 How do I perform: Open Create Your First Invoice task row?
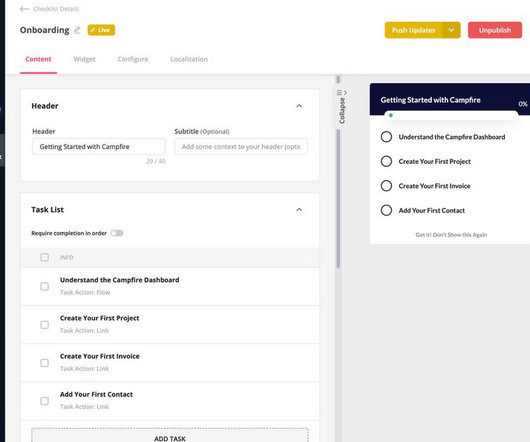[x=170, y=363]
